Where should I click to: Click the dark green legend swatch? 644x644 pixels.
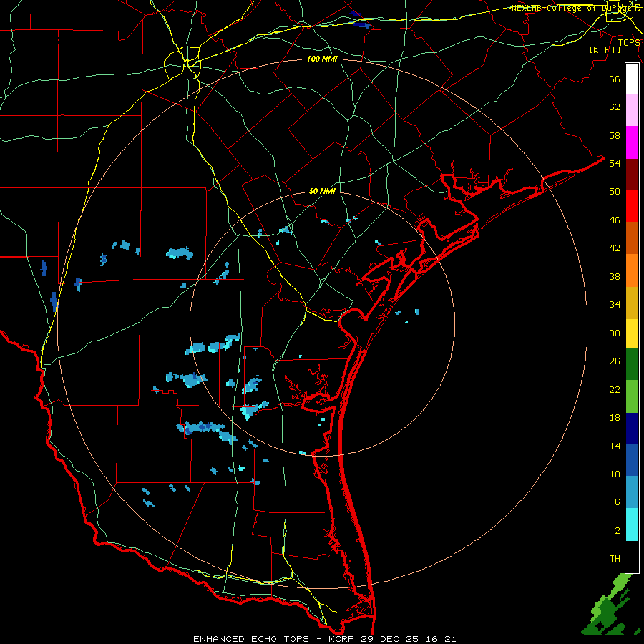coord(632,364)
